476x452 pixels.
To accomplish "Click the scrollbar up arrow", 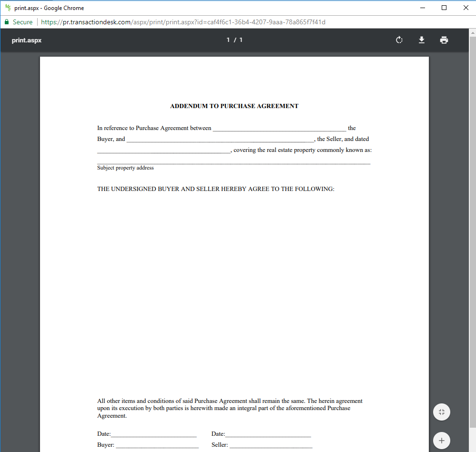I will 472,32.
